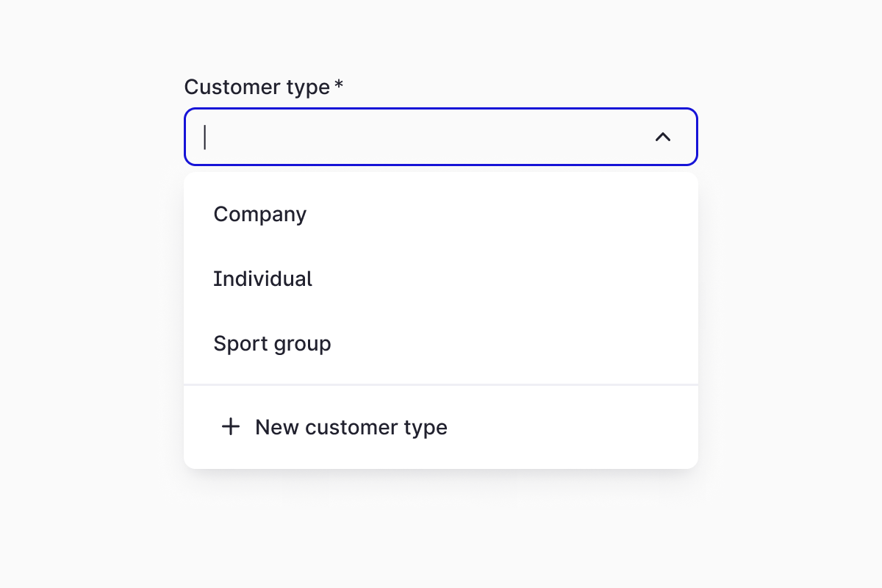Close the open options list via chevron
Screen dimensions: 882x588
[662, 137]
